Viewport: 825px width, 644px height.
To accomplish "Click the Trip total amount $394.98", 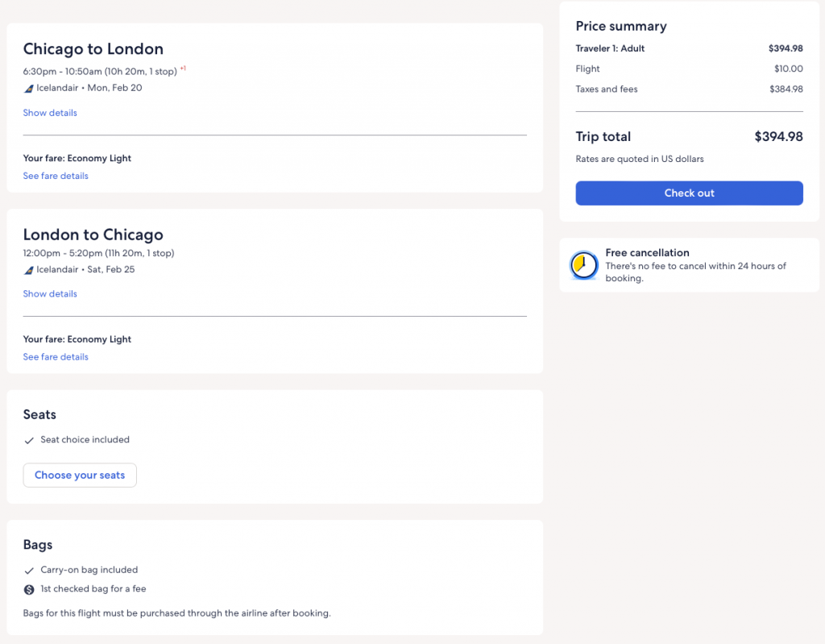I will [778, 137].
